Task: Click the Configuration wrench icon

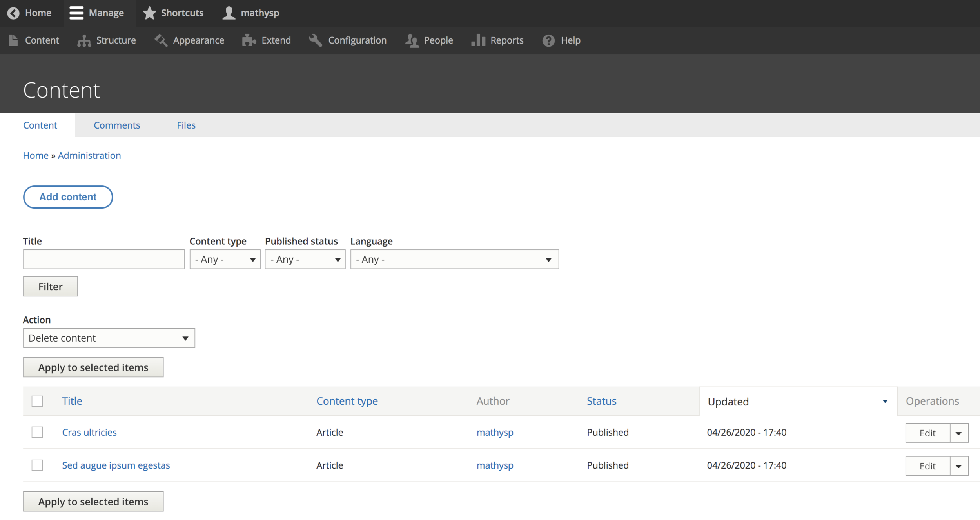Action: coord(316,40)
